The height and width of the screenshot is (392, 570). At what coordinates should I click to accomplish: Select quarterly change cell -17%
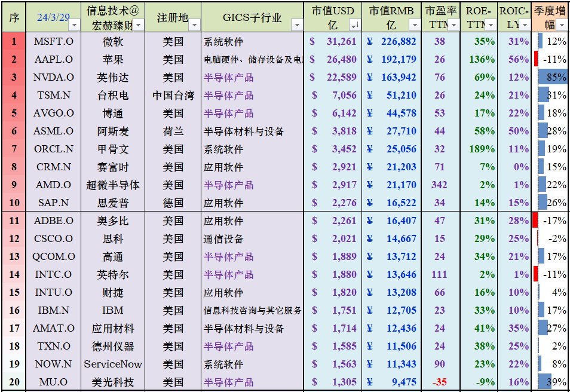pyautogui.click(x=550, y=220)
